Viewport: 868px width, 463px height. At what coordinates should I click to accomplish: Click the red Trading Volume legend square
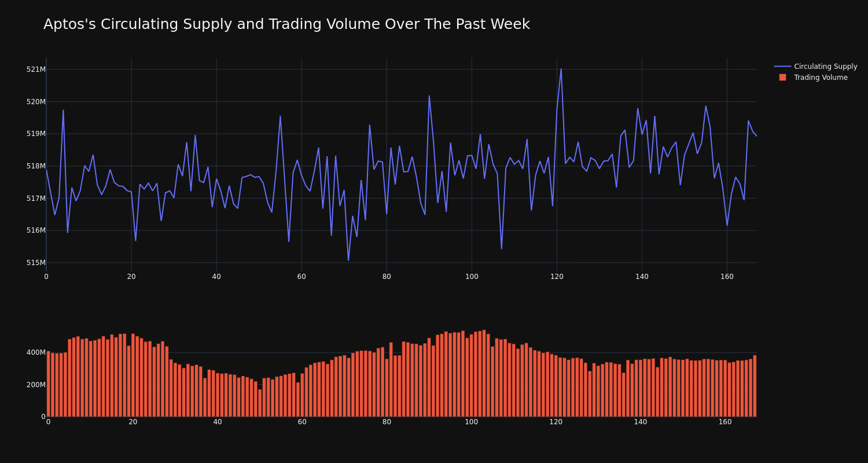[x=782, y=78]
